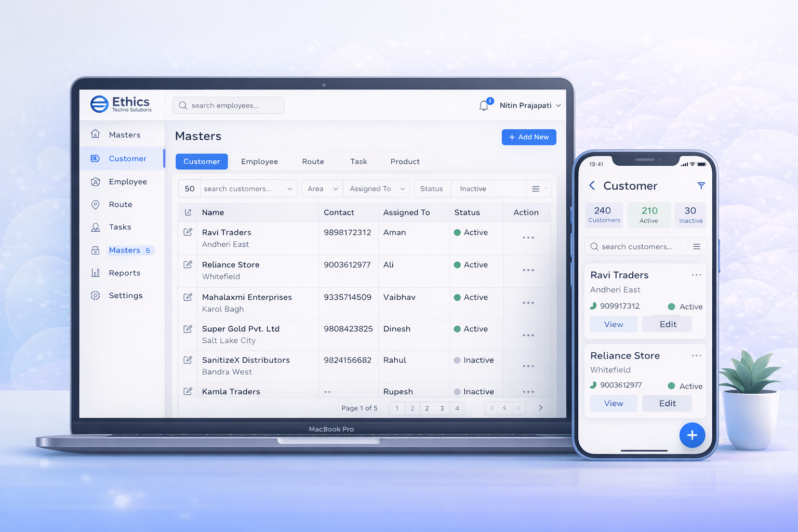Open three-dot actions for Reliance Store table row
The height and width of the screenshot is (532, 798).
coord(528,270)
